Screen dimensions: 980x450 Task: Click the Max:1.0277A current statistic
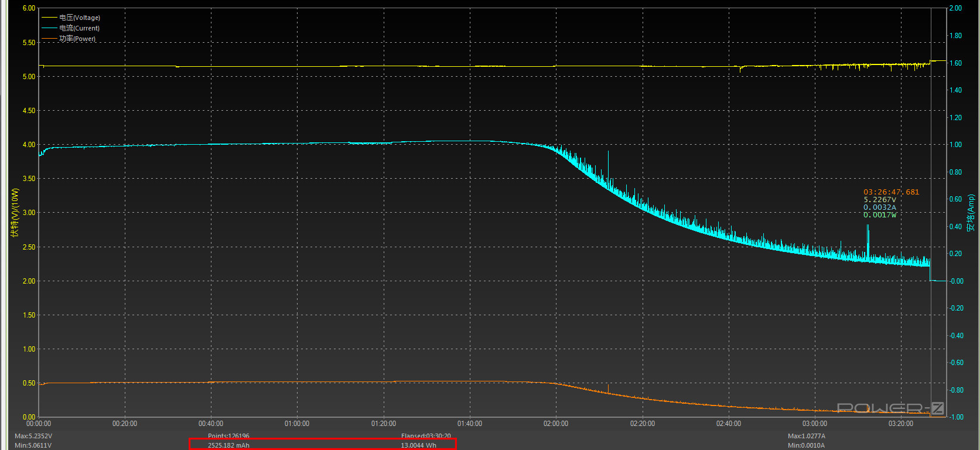(x=806, y=436)
